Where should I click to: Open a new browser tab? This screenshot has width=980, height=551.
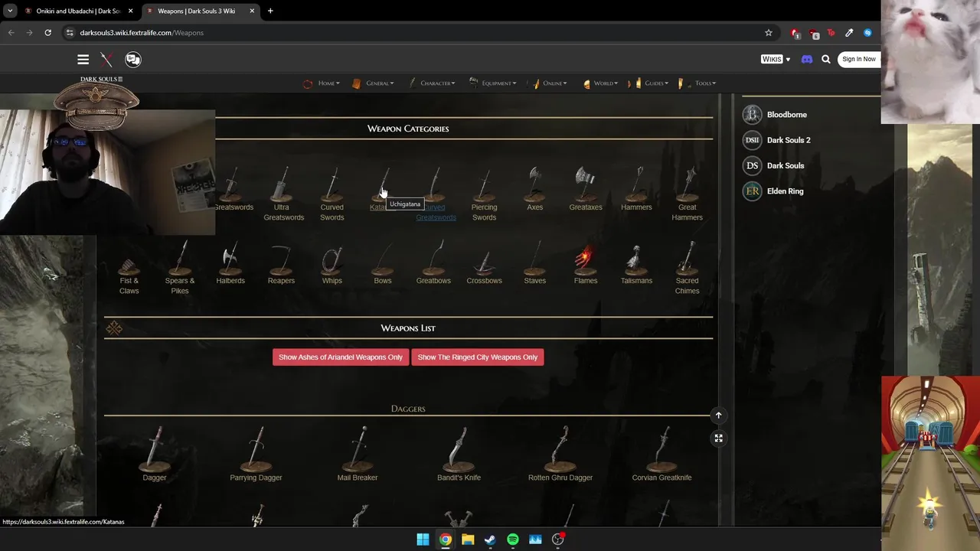tap(270, 11)
